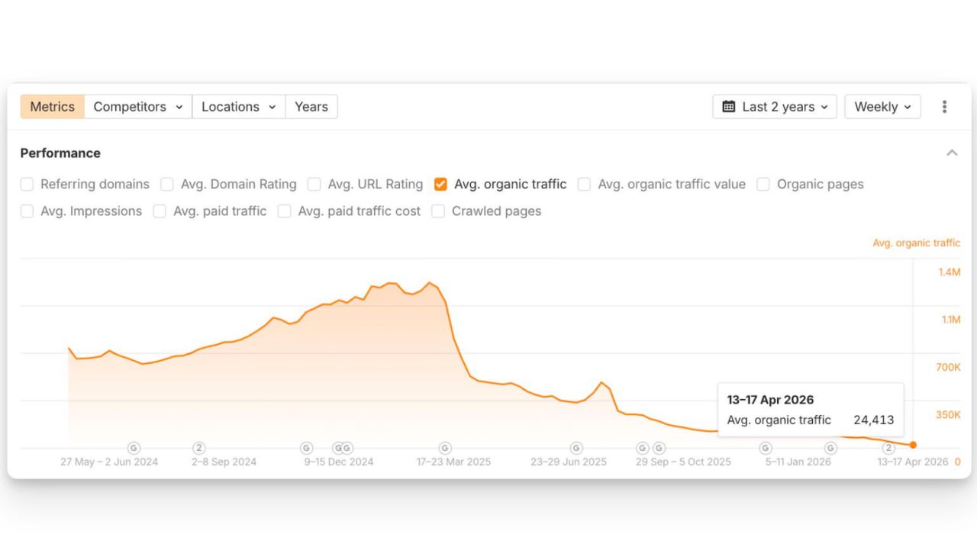
Task: Click the 1.4M axis label
Action: pos(950,272)
